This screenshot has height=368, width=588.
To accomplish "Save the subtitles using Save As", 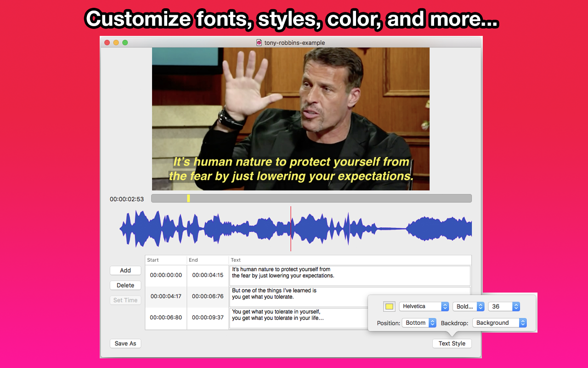I will [125, 343].
